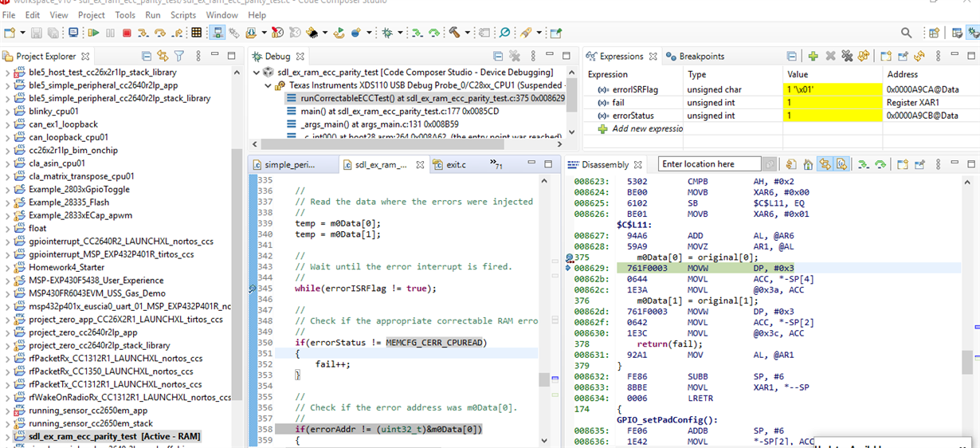Screen dimensions: 980x448
Task: Toggle Link with Editor in Project Explorer
Action: click(163, 57)
